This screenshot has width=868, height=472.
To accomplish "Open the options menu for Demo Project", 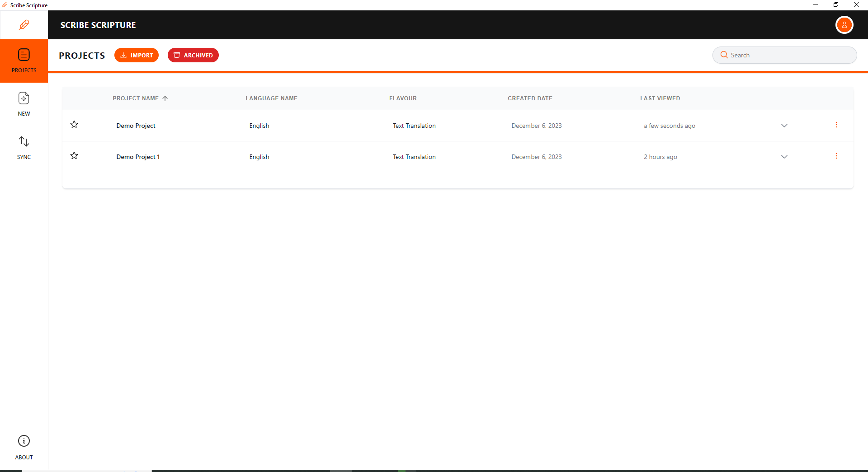I will pos(836,125).
